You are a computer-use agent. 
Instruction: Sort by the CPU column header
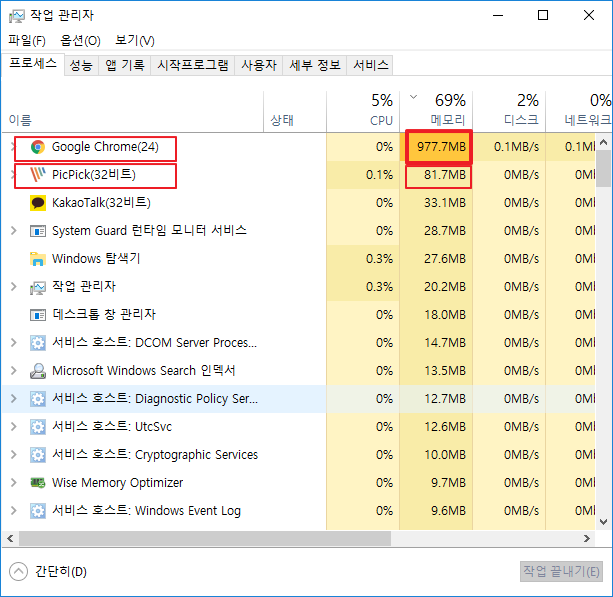tap(363, 112)
